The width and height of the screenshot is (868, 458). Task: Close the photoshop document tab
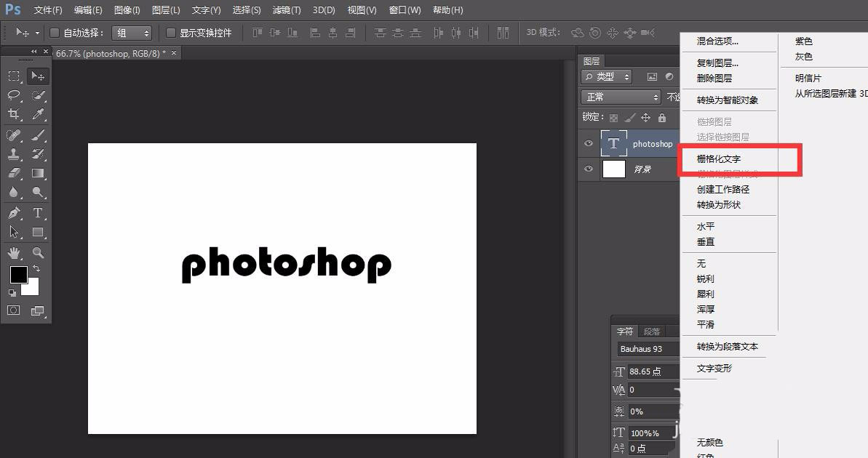pos(174,53)
